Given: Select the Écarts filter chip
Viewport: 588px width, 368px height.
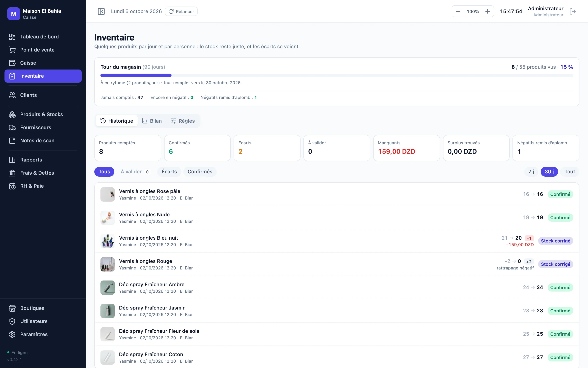Looking at the screenshot, I should [169, 172].
